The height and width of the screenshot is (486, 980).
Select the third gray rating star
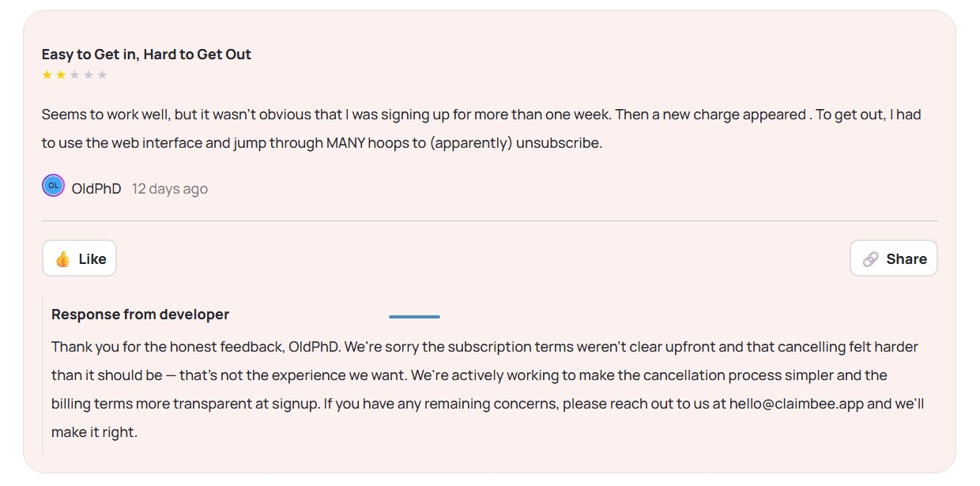(74, 75)
